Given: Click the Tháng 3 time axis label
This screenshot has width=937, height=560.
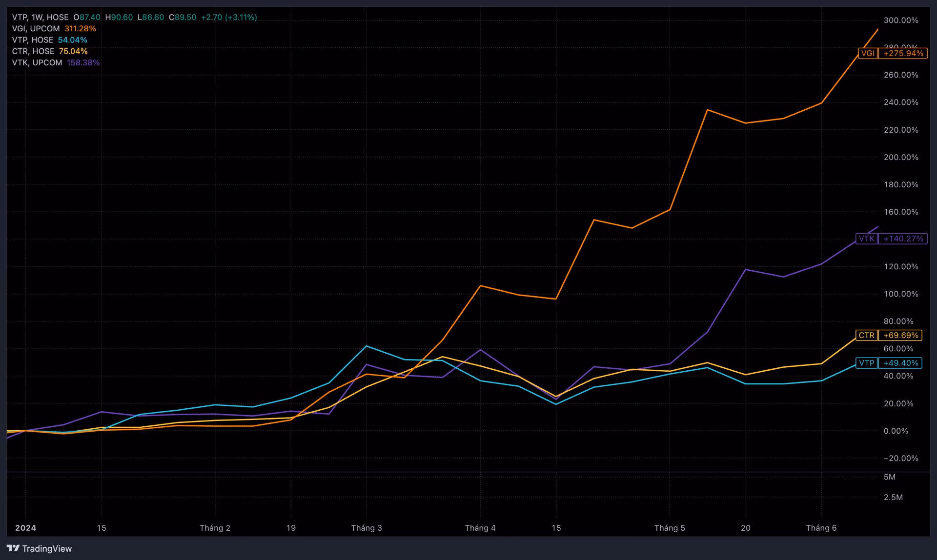Looking at the screenshot, I should click(367, 528).
